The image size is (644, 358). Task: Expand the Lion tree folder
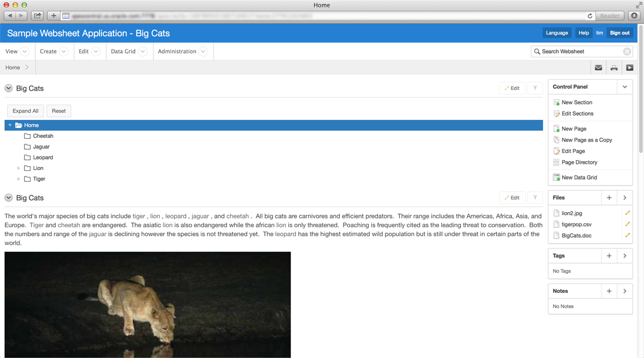click(x=18, y=168)
